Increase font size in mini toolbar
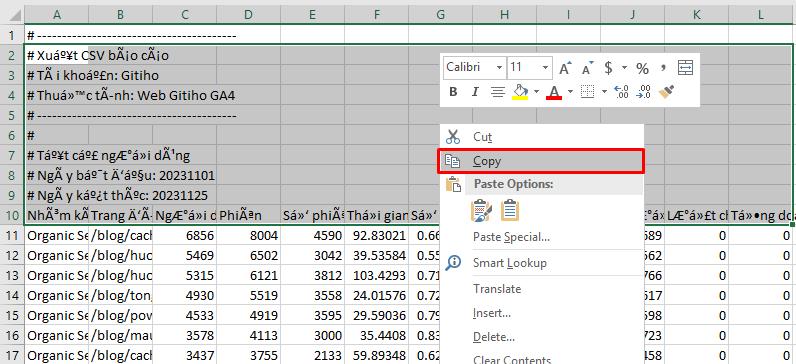This screenshot has width=796, height=364. coord(565,68)
